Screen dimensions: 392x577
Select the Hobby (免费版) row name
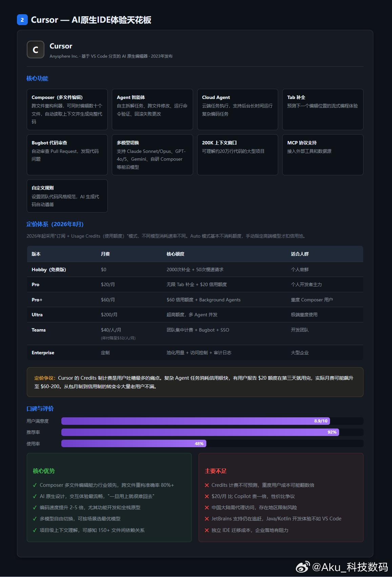[49, 270]
